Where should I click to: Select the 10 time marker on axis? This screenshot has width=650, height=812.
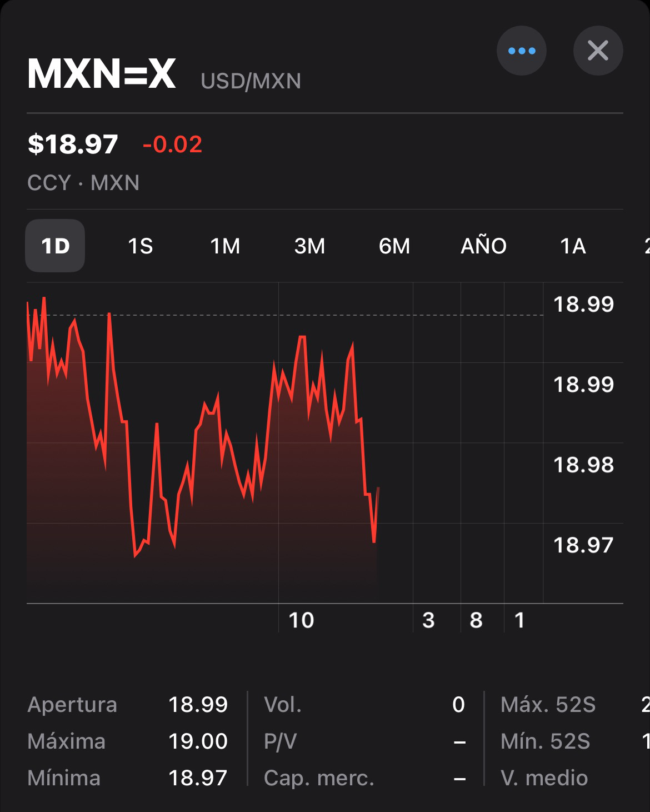click(x=301, y=620)
